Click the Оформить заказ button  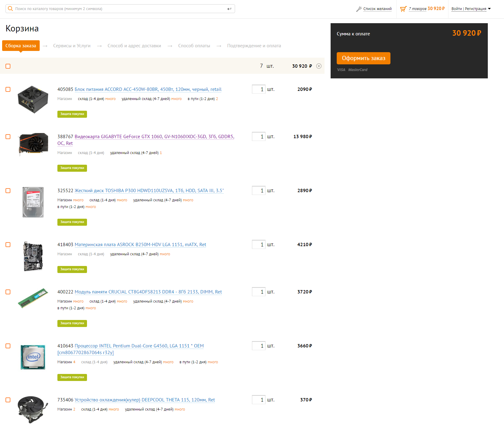coord(364,58)
